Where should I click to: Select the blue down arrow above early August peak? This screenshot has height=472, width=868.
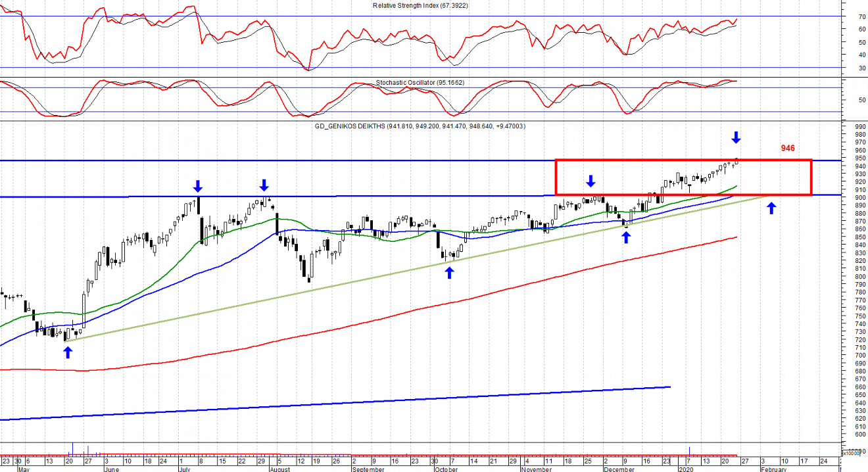(264, 185)
